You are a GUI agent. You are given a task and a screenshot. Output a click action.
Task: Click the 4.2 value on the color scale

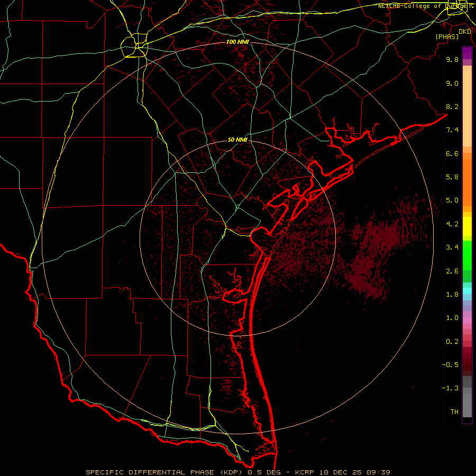[x=452, y=224]
